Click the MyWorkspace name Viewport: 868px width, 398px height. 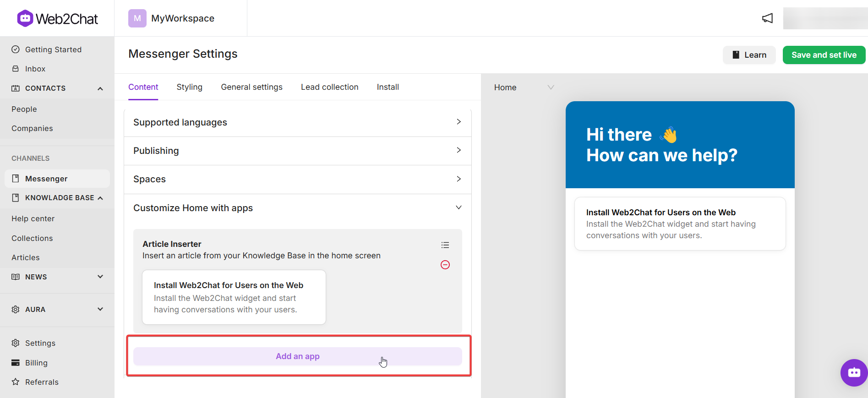[x=183, y=18]
